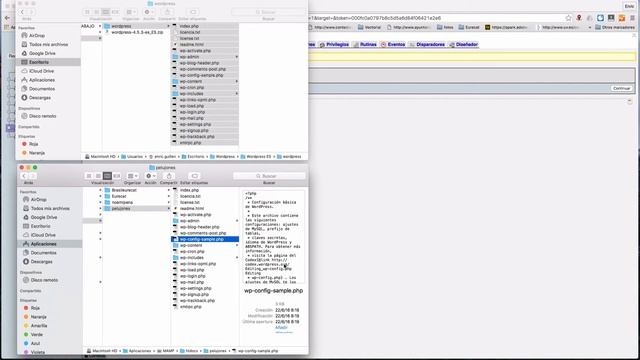Select wordpress-4.5.3-es_ES.zip in wordpress window
Screen dimensions: 640x360
point(137,32)
